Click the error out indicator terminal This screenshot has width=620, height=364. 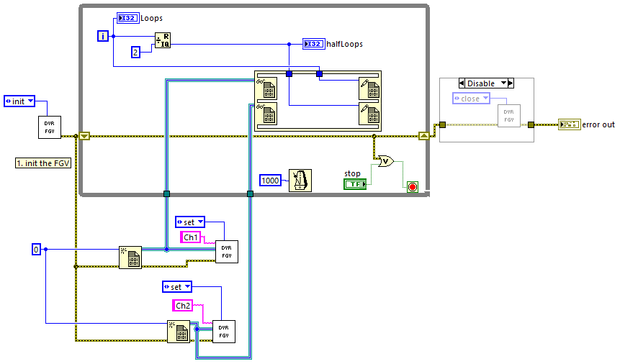[x=570, y=124]
